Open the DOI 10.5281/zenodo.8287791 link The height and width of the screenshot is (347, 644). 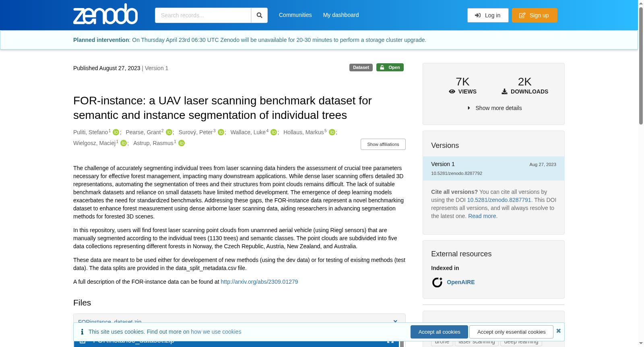499,200
